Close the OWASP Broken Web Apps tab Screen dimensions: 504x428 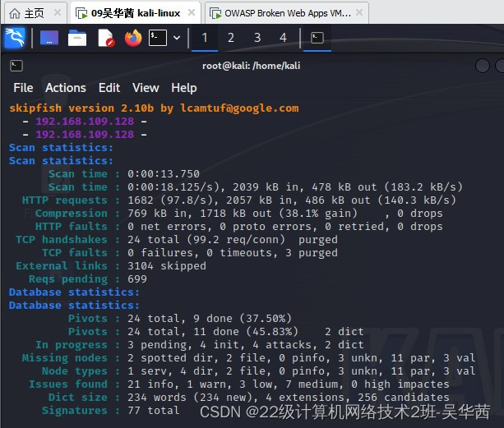[359, 13]
